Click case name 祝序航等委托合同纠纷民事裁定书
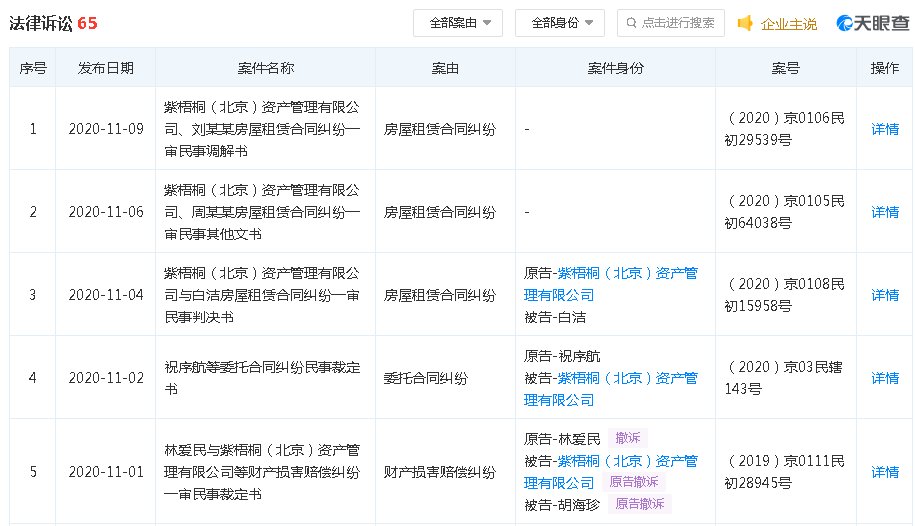 click(x=262, y=378)
